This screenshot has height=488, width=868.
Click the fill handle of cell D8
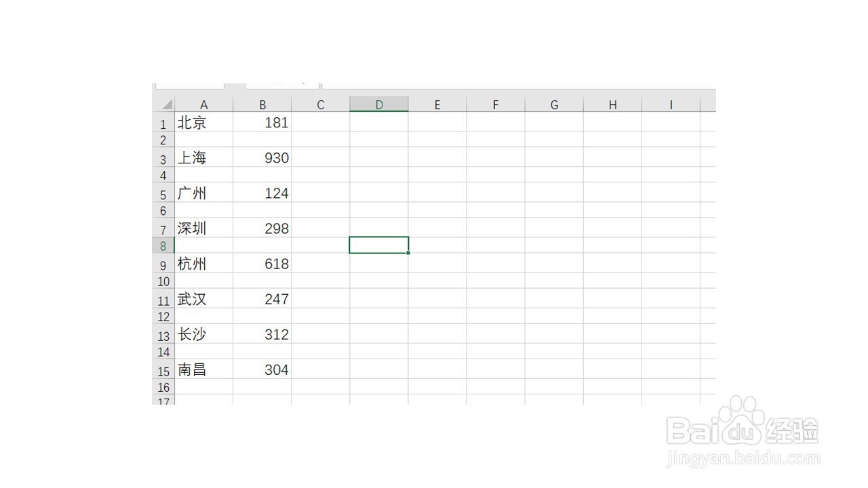[x=408, y=253]
